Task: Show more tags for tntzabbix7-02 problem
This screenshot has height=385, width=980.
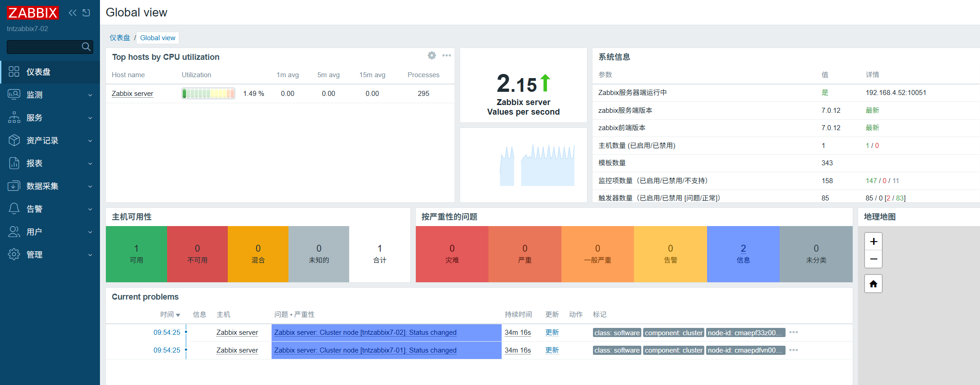Action: (x=793, y=332)
